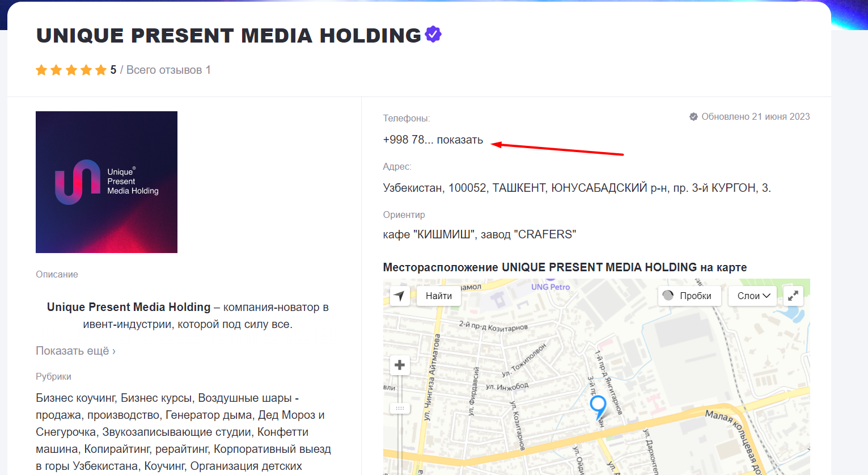Click the rating value 5
This screenshot has width=868, height=475.
pyautogui.click(x=113, y=70)
